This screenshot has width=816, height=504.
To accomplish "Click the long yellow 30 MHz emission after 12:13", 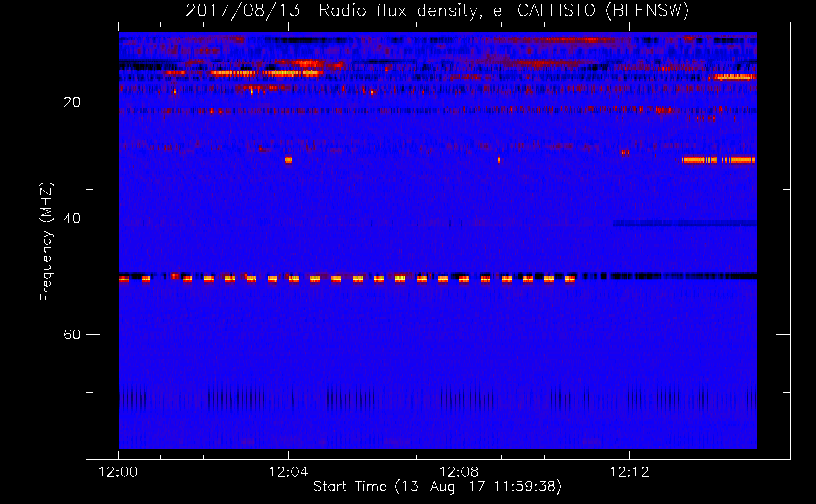I will coord(719,160).
